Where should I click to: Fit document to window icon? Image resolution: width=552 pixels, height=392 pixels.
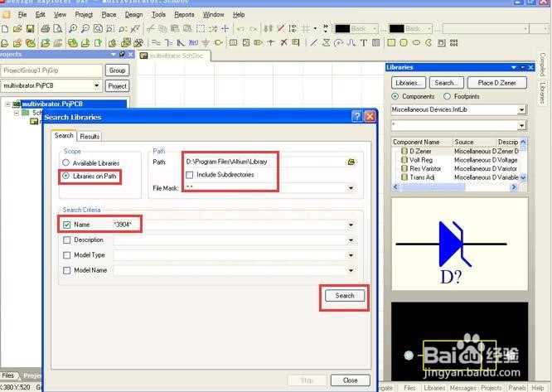tap(98, 28)
